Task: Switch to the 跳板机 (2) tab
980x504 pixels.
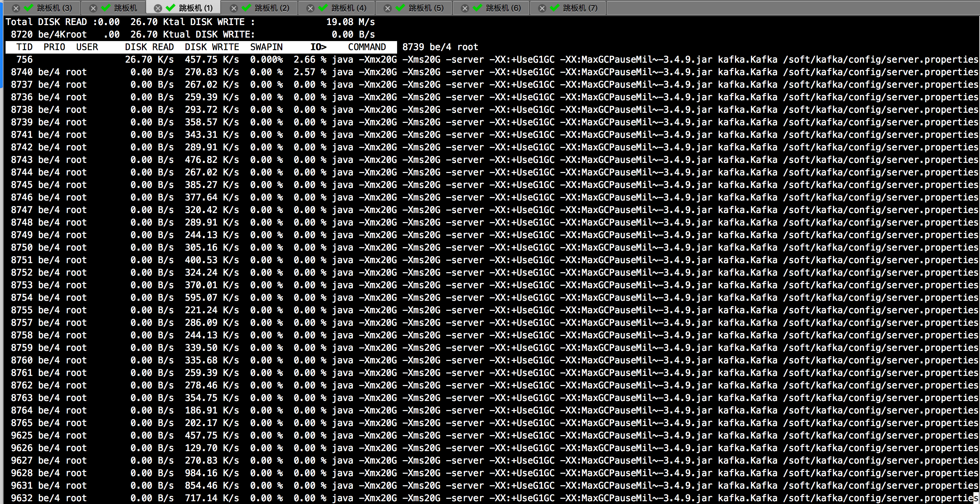Action: tap(272, 8)
